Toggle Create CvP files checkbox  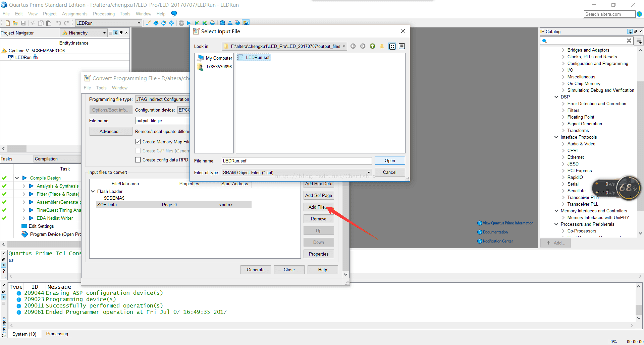(x=138, y=151)
